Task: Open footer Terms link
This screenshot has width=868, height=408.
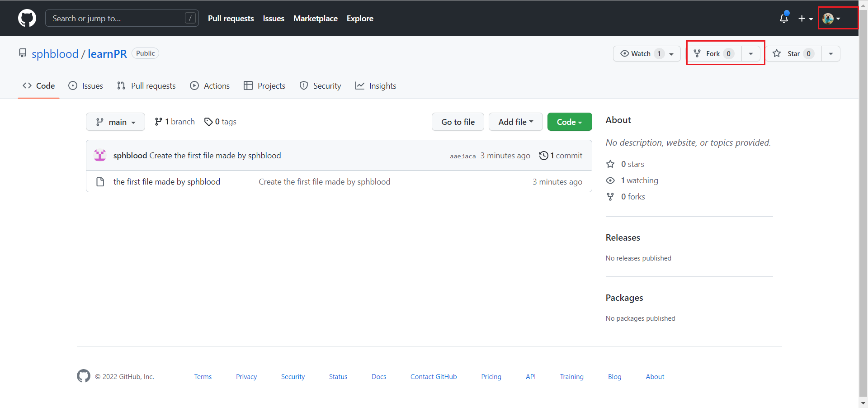Action: (x=203, y=377)
